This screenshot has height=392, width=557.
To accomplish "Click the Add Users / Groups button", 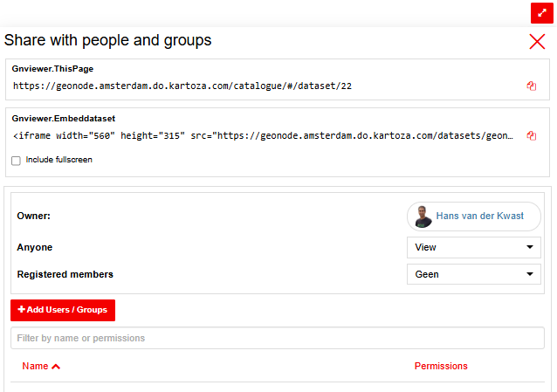I will coord(63,310).
